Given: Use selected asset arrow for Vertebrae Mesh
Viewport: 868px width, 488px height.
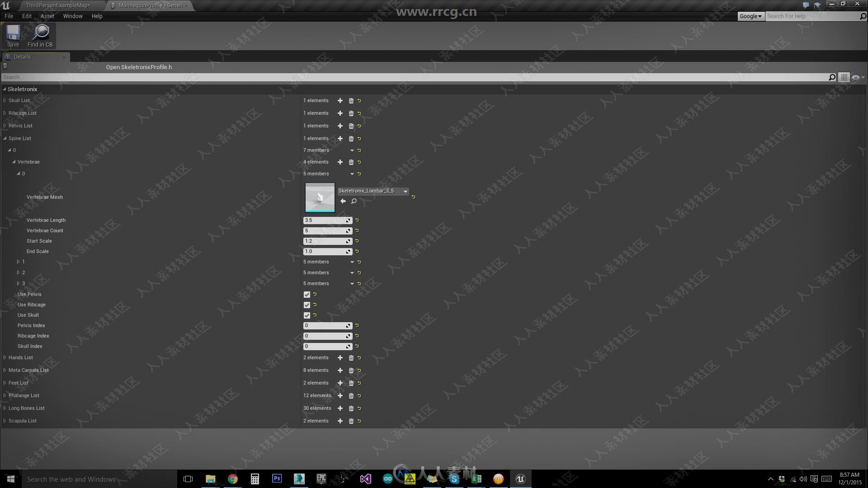Looking at the screenshot, I should click(343, 201).
